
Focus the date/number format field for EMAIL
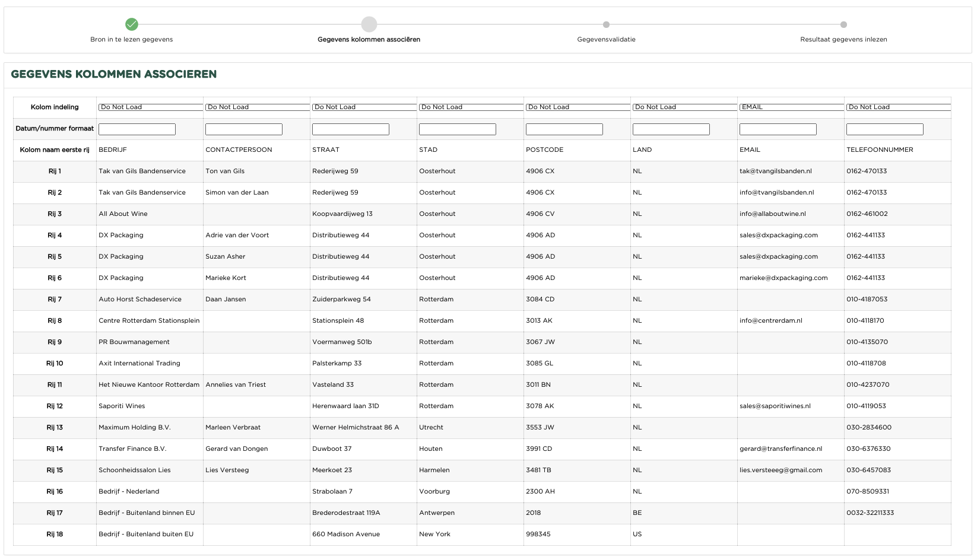(778, 129)
